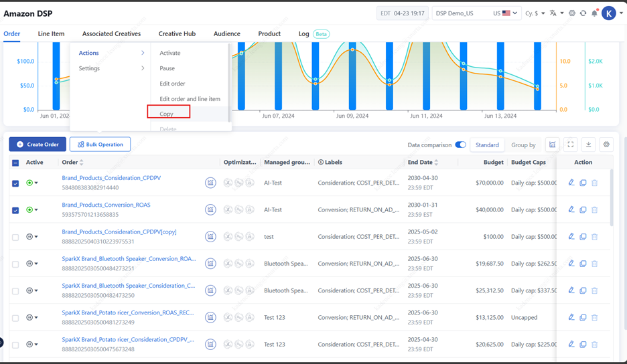Expand the Cy. $ currency dropdown

(535, 13)
